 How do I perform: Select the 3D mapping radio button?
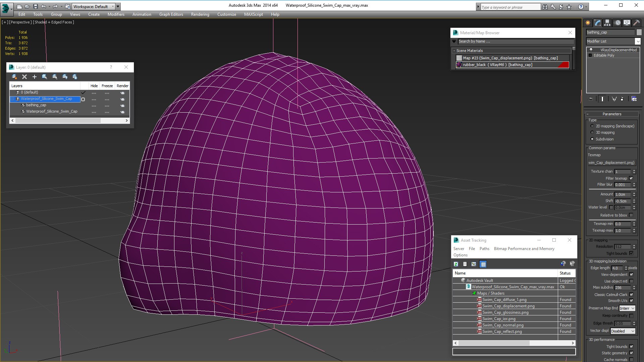click(x=592, y=132)
